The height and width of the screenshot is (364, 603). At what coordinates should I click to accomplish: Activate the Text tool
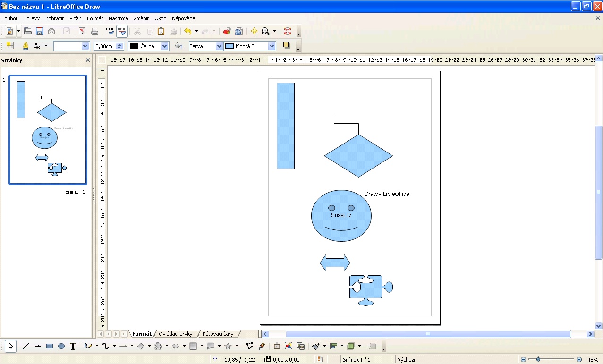click(x=73, y=346)
